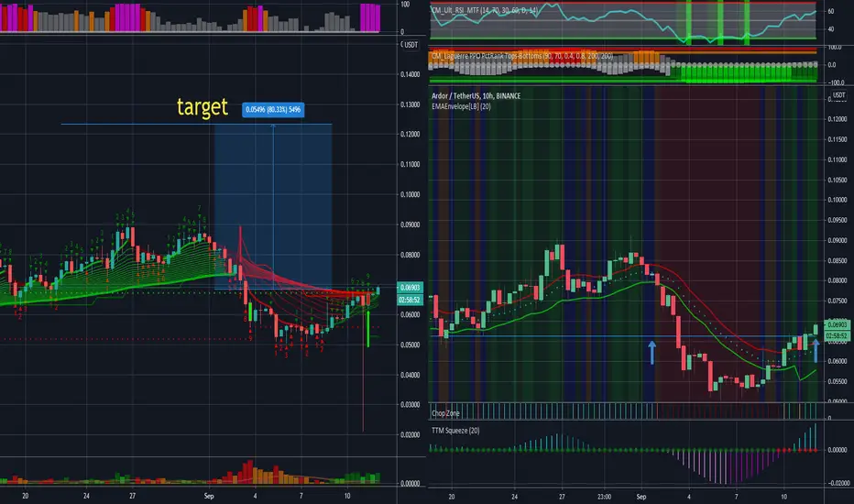
Task: Click 0.14000 on the left price axis
Action: [x=411, y=74]
